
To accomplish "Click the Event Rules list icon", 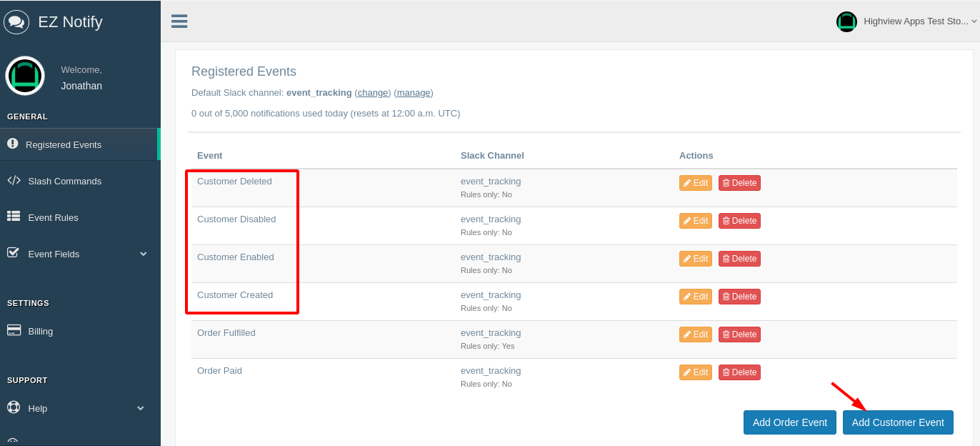I will coord(14,217).
